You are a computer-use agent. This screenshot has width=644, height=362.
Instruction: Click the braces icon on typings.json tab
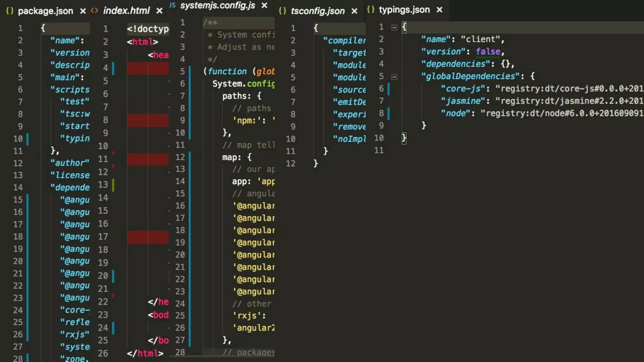[x=371, y=9]
